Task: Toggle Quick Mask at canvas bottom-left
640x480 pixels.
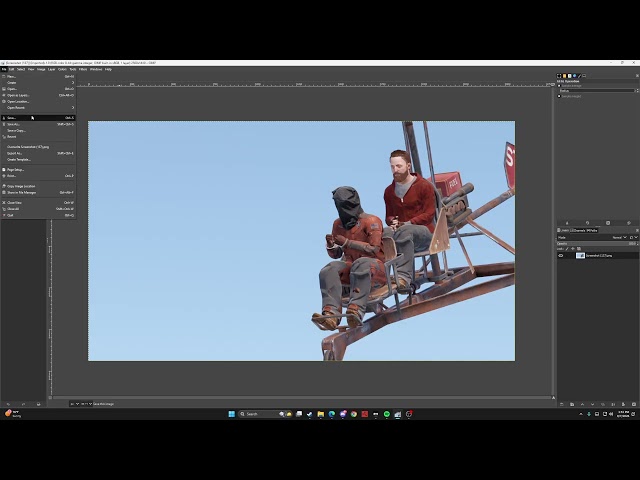Action: point(50,398)
